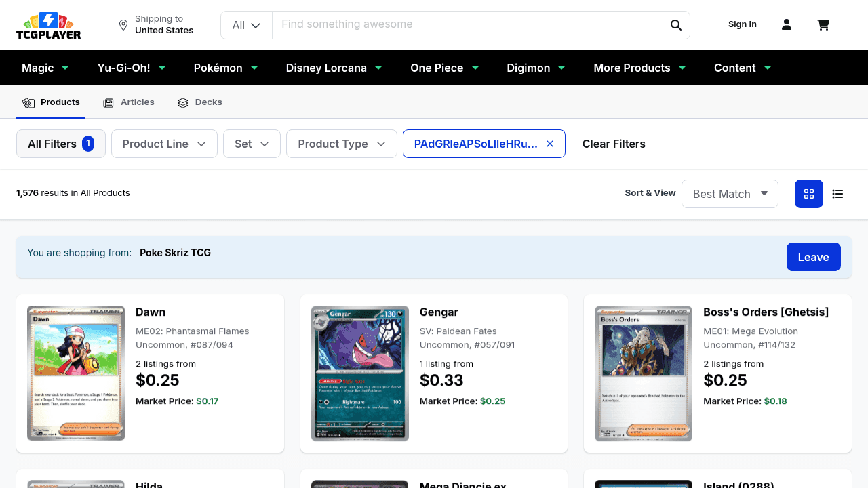Click the shipping location pin icon
The image size is (868, 488).
123,24
